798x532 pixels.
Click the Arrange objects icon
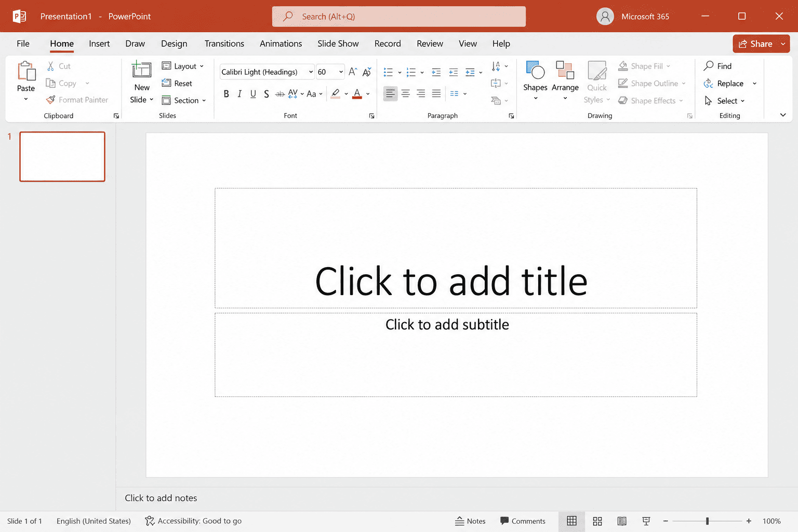point(565,70)
